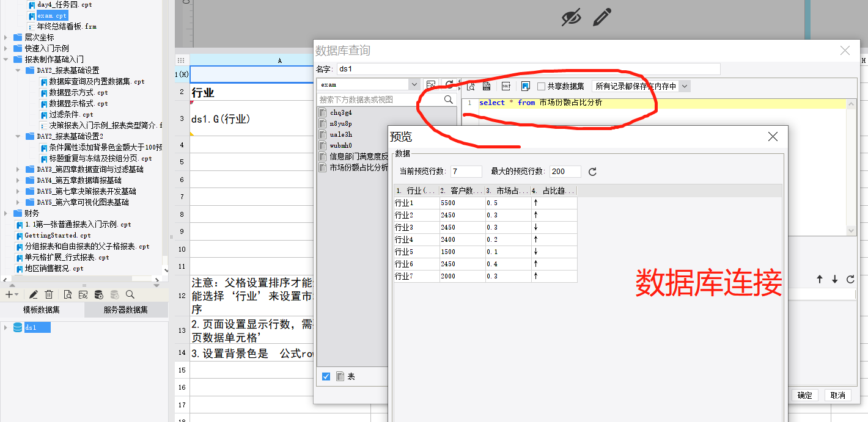Screen dimensions: 868x422
Task: Click the 确定 button
Action: [x=804, y=395]
